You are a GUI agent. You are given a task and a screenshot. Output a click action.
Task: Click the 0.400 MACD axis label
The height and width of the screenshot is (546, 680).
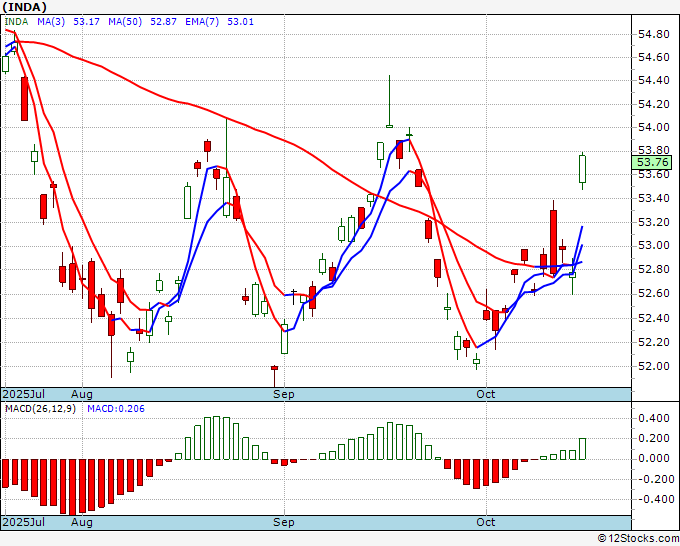point(654,418)
